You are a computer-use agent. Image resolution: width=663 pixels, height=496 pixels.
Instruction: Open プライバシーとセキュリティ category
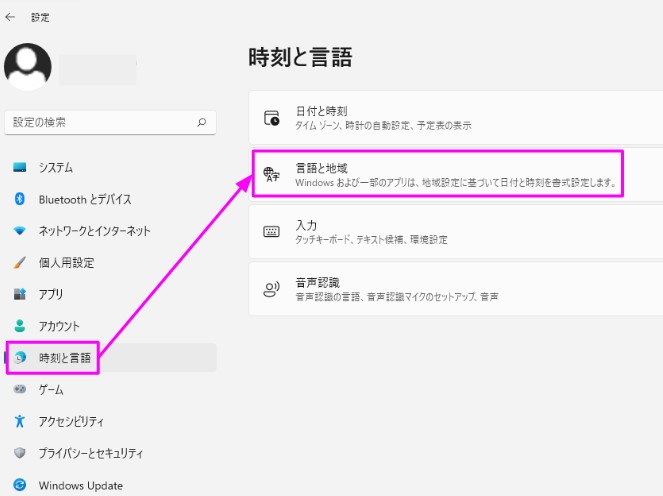click(x=91, y=453)
